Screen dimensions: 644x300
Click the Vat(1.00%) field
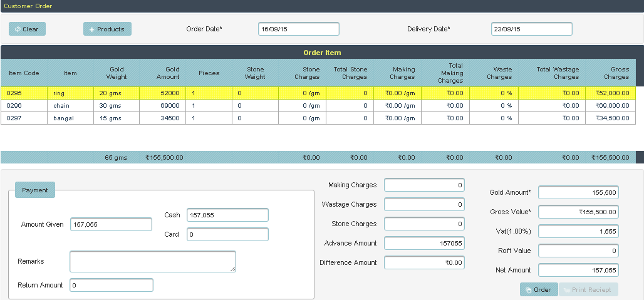point(578,231)
